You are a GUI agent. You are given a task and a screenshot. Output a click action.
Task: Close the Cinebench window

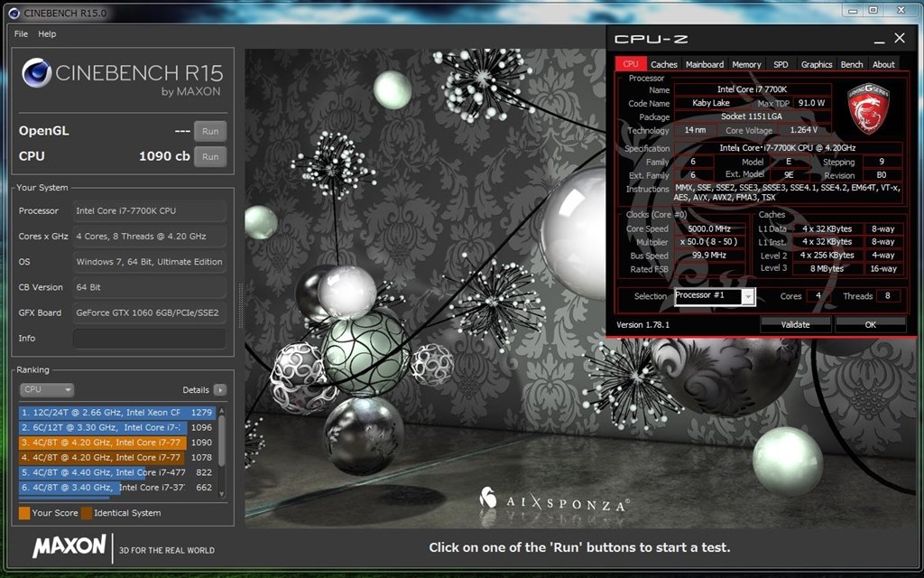click(901, 10)
